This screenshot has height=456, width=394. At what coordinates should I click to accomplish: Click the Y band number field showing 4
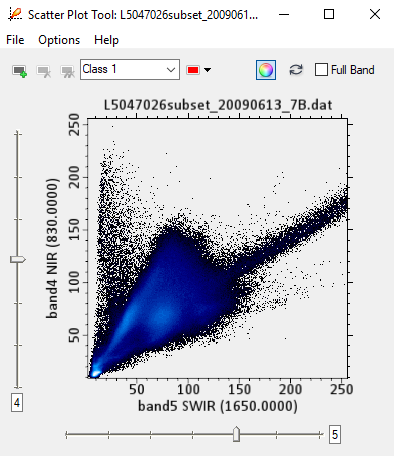pyautogui.click(x=17, y=403)
